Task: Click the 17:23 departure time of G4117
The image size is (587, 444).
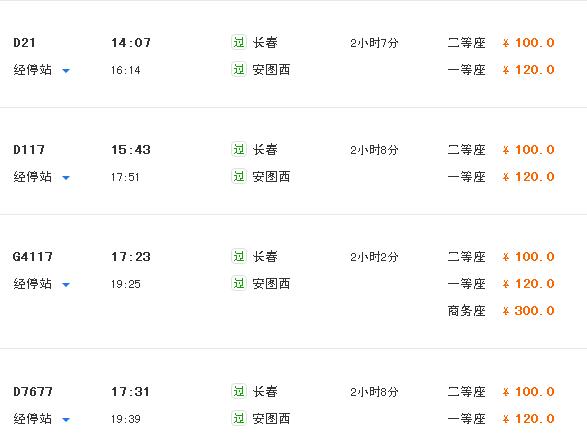Action: pos(131,257)
